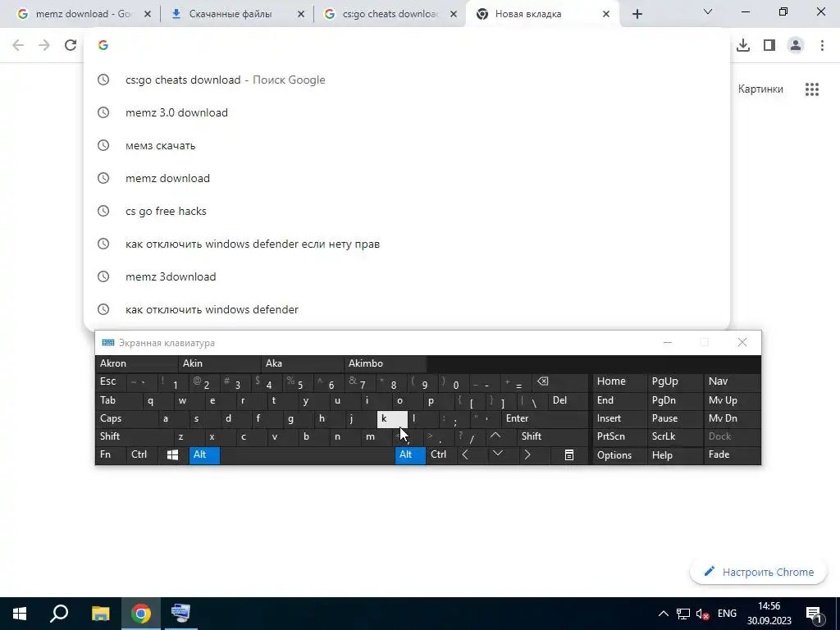Viewport: 840px width, 630px height.
Task: Tap the Nav key on keyboard
Action: 731,381
